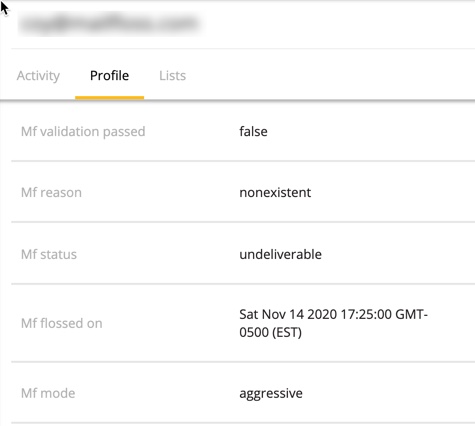This screenshot has height=426, width=475.
Task: Click the Mf validation passed label
Action: 83,132
